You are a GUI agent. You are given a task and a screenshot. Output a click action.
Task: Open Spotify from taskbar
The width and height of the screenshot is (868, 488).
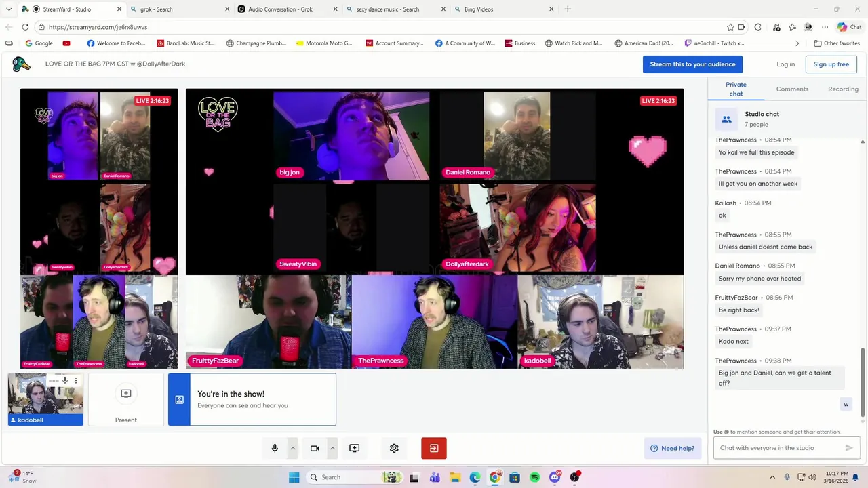pyautogui.click(x=535, y=477)
